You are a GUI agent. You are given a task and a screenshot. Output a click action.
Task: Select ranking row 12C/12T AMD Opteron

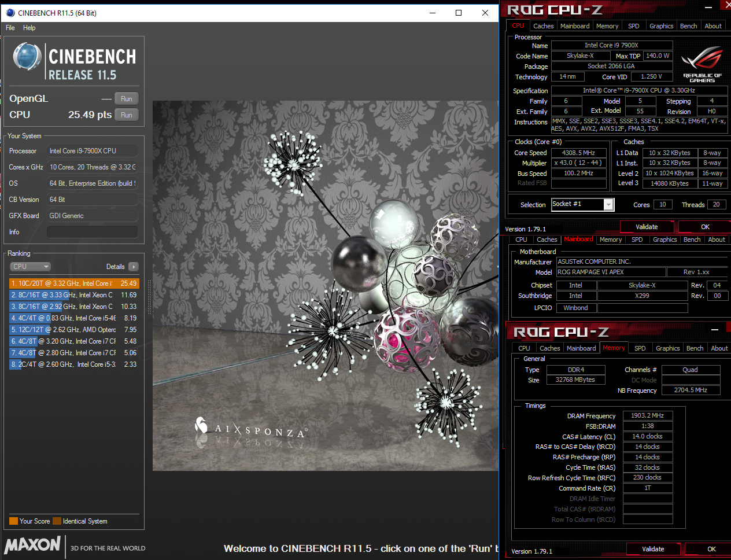[x=74, y=330]
